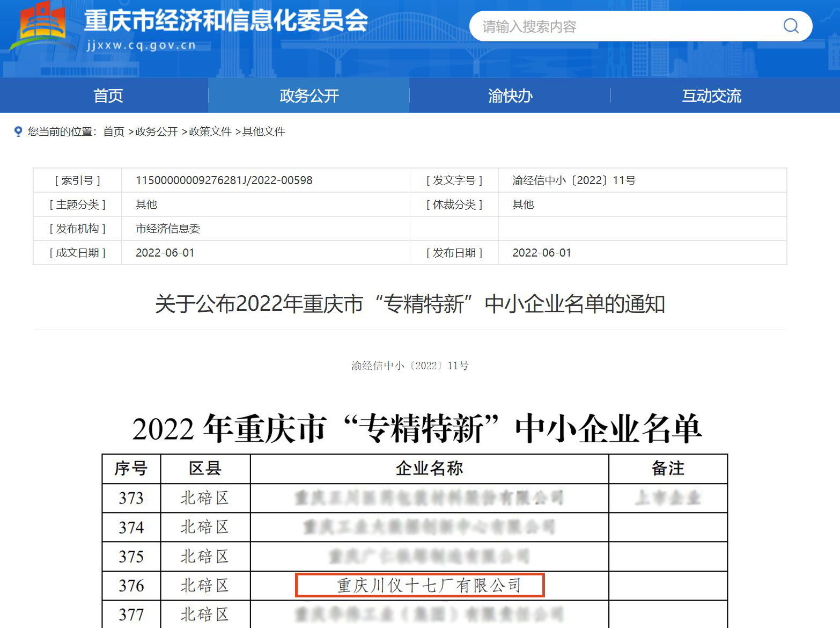The width and height of the screenshot is (840, 628).
Task: Click inside the search input field
Action: coord(590,26)
